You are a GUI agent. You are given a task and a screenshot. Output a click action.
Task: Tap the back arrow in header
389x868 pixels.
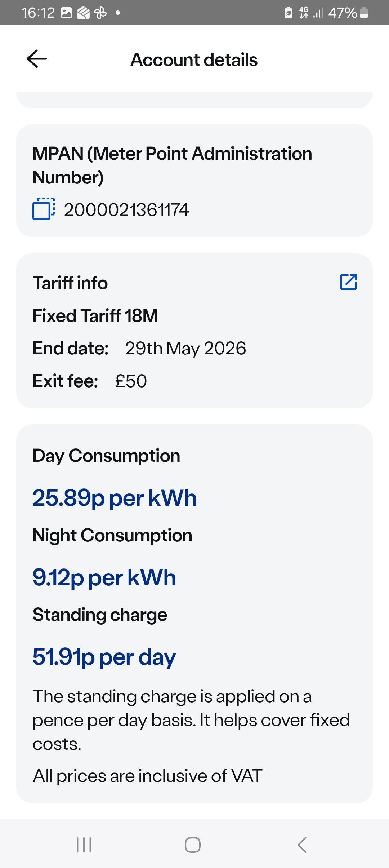(37, 59)
